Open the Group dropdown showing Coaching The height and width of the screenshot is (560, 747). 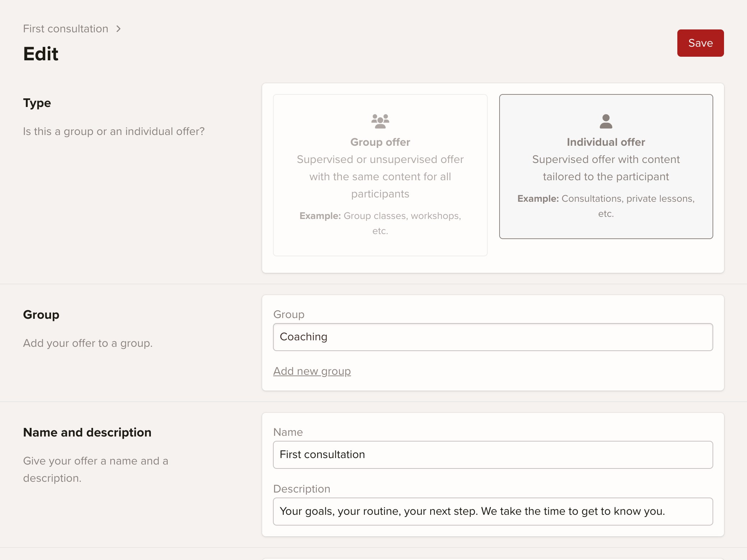click(x=493, y=337)
